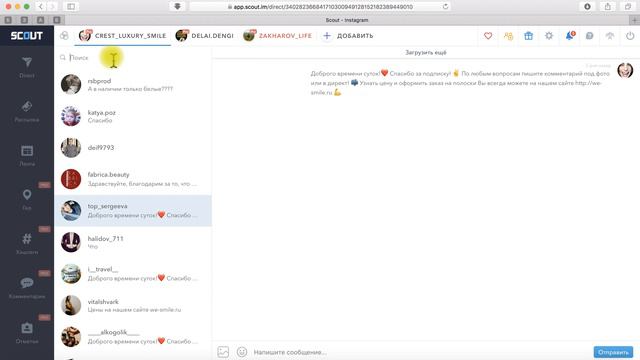Viewport: 640px width, 360px height.
Task: Click the fabrica.beauty red avatar
Action: (x=71, y=179)
